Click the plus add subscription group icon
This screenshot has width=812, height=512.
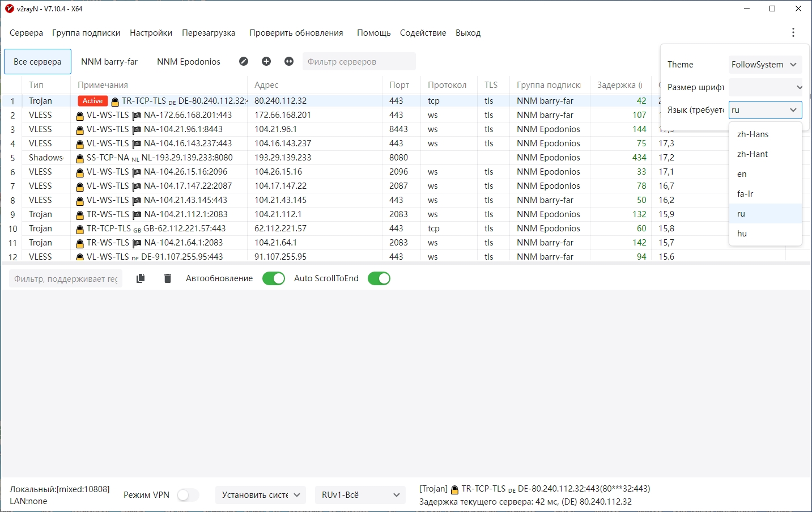(x=266, y=61)
